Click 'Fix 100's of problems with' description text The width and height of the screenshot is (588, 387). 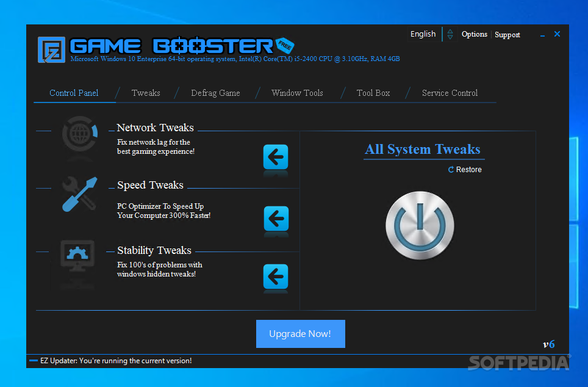pos(159,265)
